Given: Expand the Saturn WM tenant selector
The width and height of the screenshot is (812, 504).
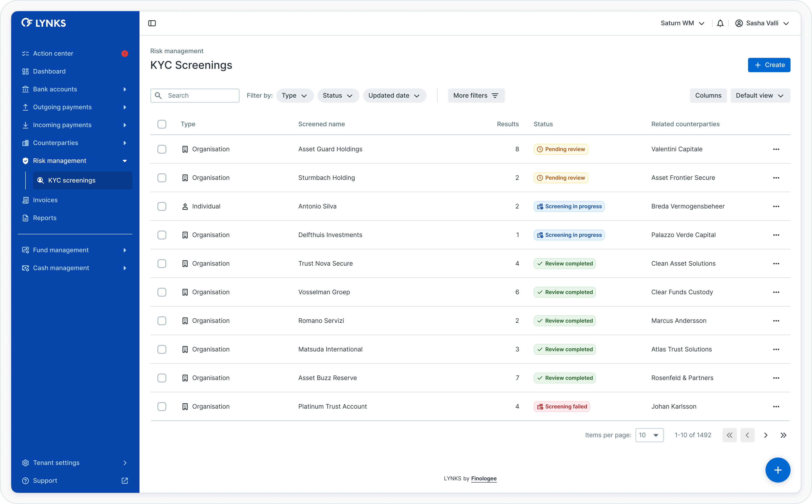Looking at the screenshot, I should [x=682, y=23].
